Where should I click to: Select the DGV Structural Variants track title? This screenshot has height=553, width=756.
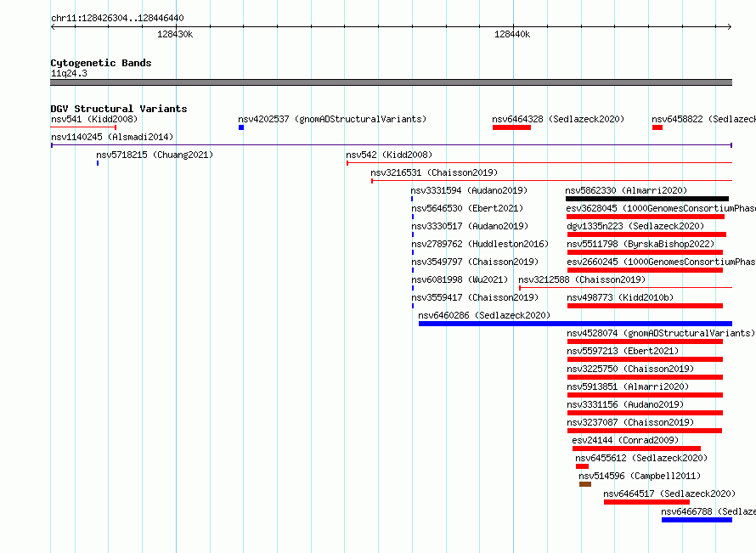coord(119,109)
